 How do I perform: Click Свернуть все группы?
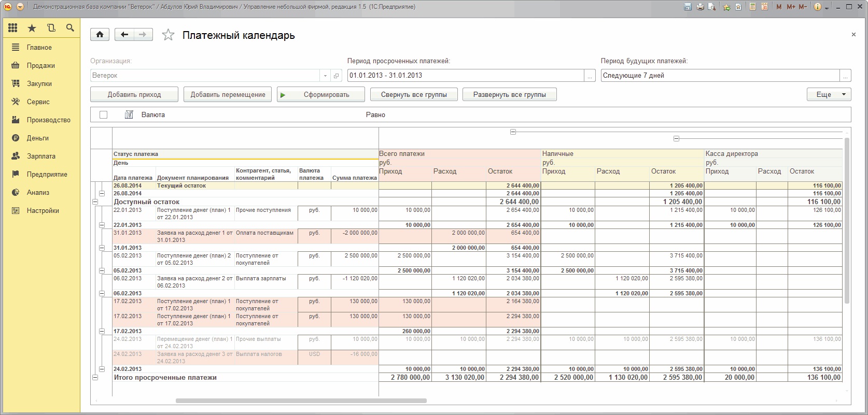[x=414, y=94]
